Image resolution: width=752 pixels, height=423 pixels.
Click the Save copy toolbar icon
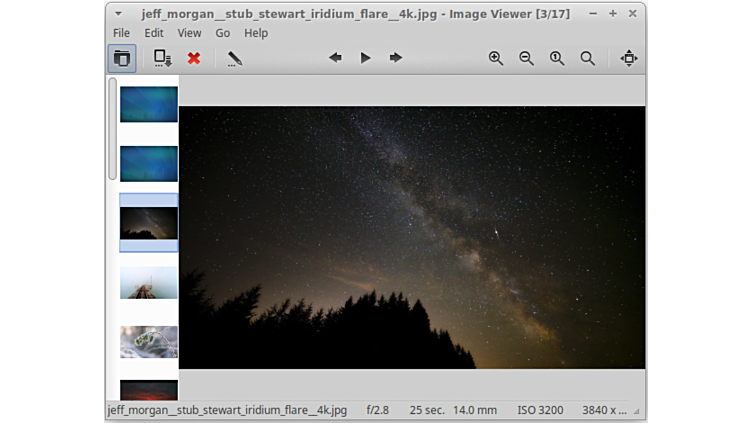tap(162, 58)
